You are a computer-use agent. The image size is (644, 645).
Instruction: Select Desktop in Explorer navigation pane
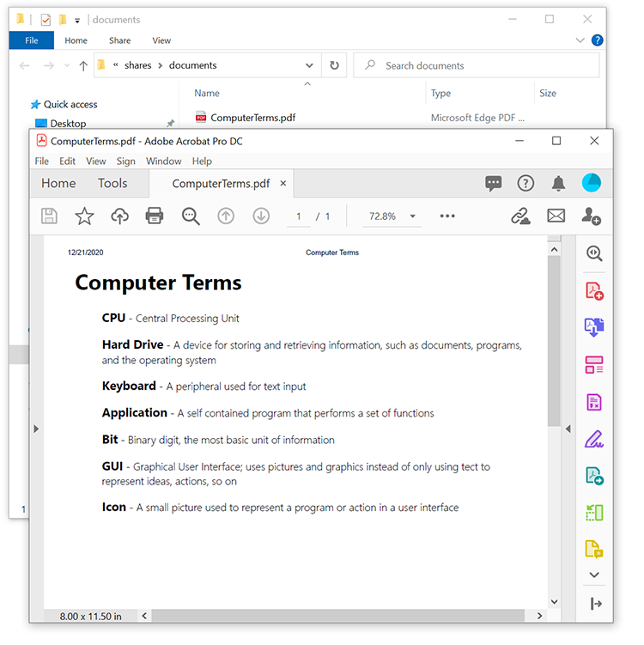pyautogui.click(x=61, y=124)
